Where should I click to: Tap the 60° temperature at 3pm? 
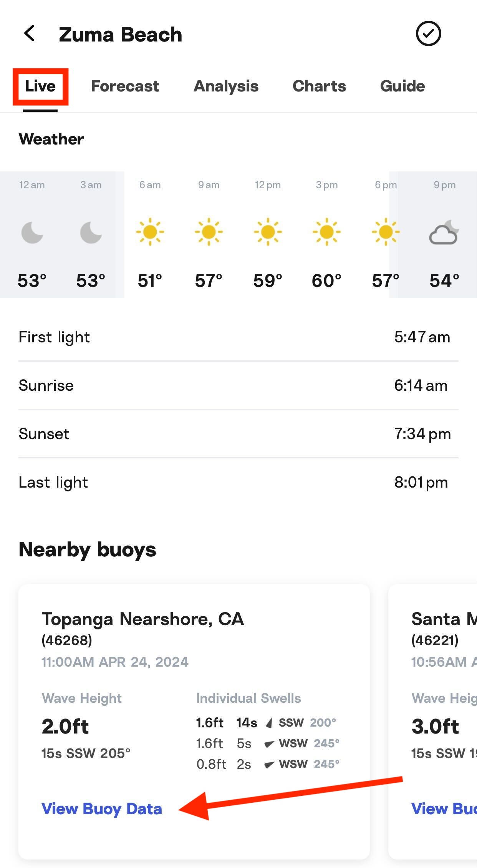(x=326, y=280)
